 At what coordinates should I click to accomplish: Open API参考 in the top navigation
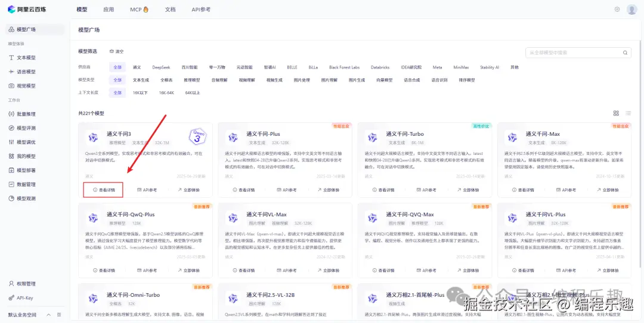201,10
